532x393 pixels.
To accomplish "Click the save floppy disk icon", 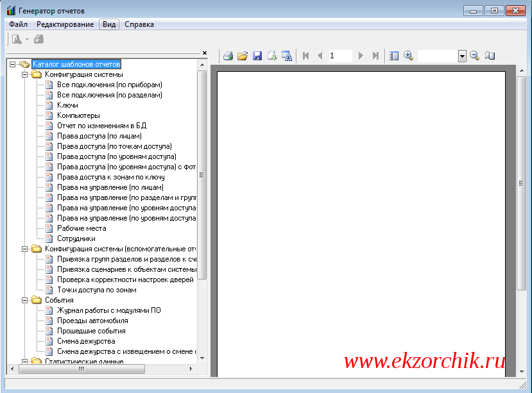I will click(257, 56).
